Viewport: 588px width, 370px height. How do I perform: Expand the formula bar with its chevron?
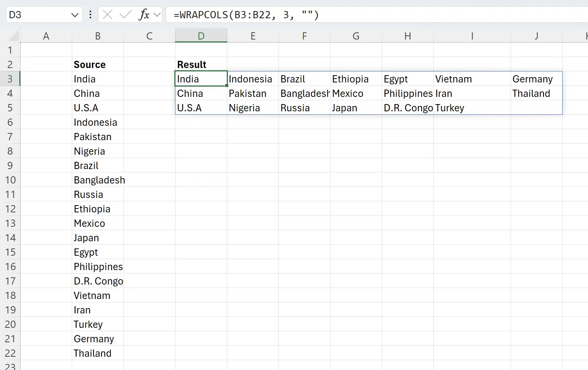point(157,14)
